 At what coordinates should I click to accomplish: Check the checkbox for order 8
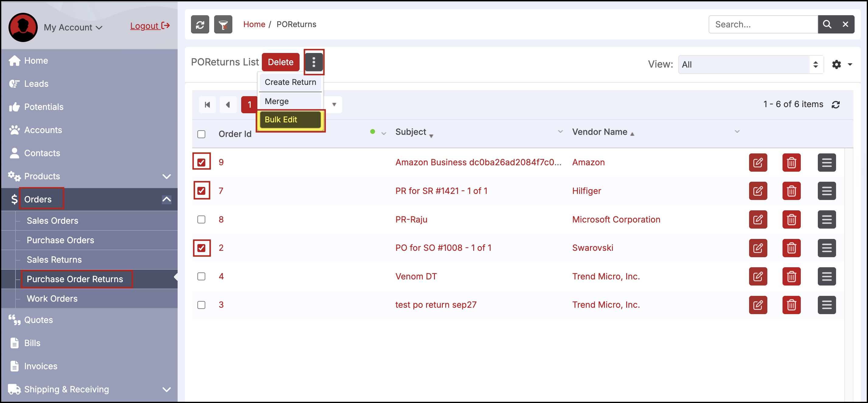point(201,219)
